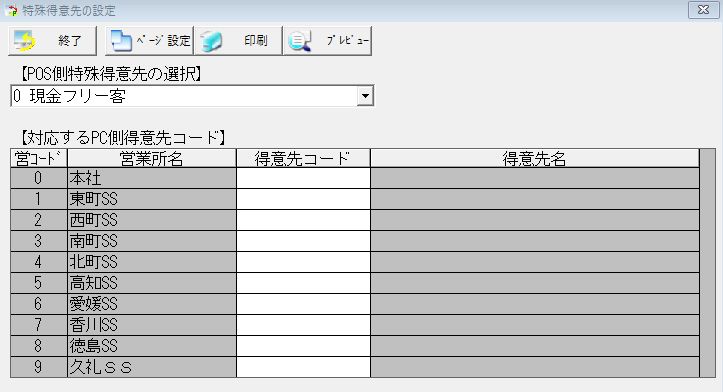Click the app icon in the title bar
The height and width of the screenshot is (392, 723).
coord(11,10)
